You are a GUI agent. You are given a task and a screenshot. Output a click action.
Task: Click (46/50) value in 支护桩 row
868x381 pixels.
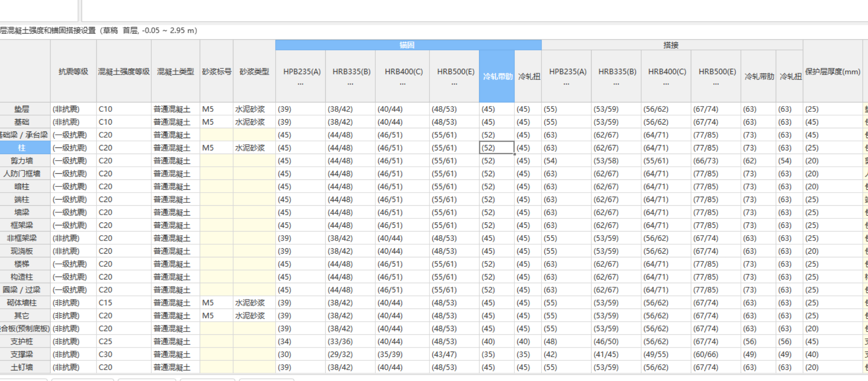pyautogui.click(x=616, y=341)
